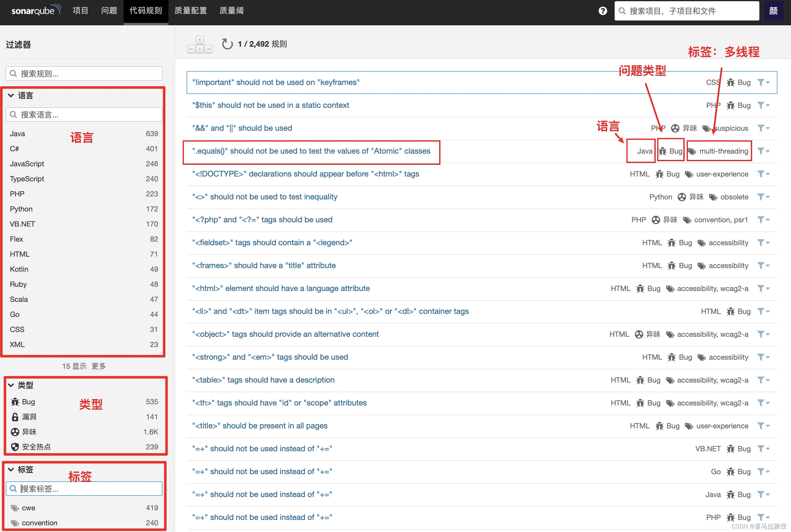
Task: Filter rules by Java language
Action: click(x=84, y=134)
